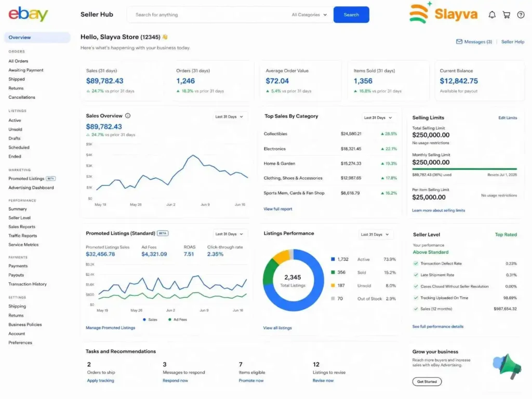This screenshot has height=399, width=532.
Task: Click the Get Started button
Action: click(427, 381)
